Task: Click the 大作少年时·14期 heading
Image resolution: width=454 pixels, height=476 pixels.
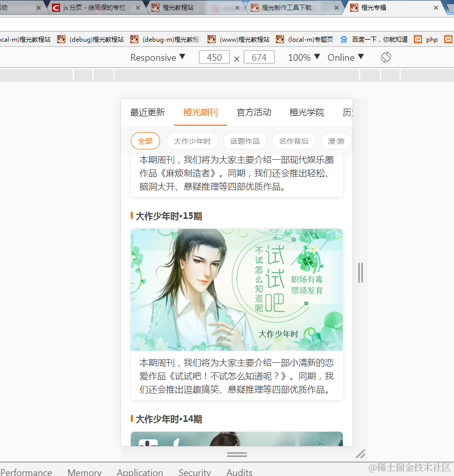Action: coord(169,419)
